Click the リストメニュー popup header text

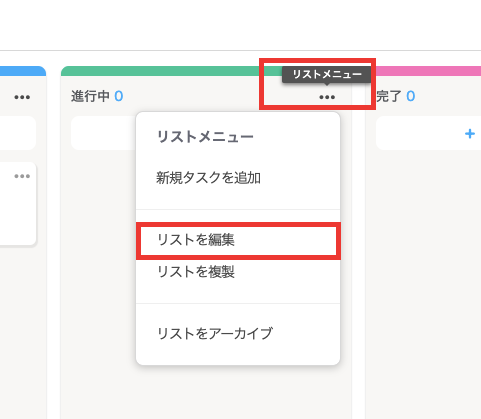click(205, 137)
